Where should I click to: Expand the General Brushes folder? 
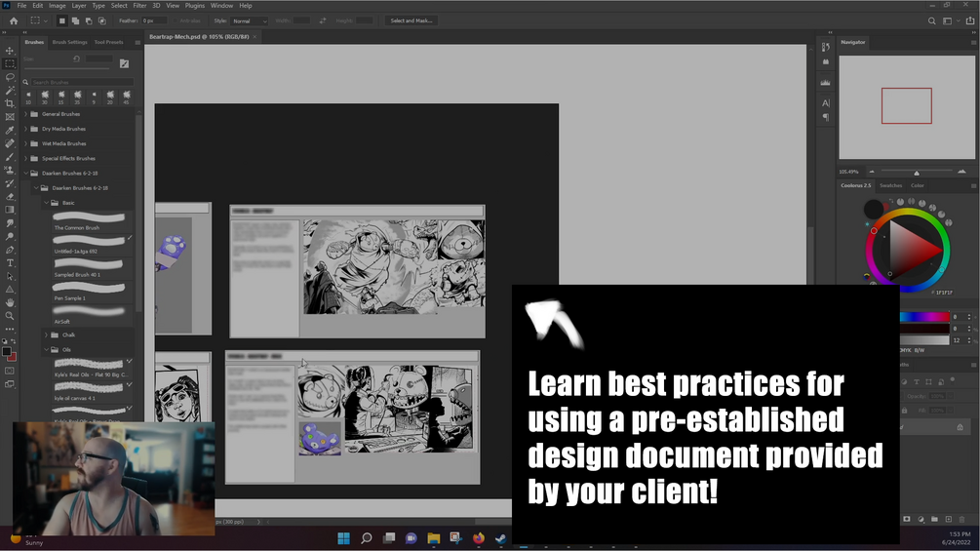(25, 114)
